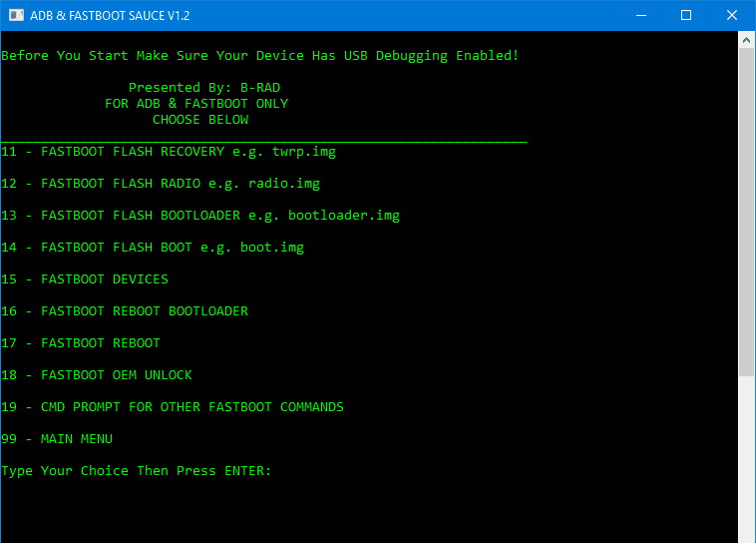Select menu line 13 FASTBOOT FLASH BOOTLOADER

tap(200, 216)
